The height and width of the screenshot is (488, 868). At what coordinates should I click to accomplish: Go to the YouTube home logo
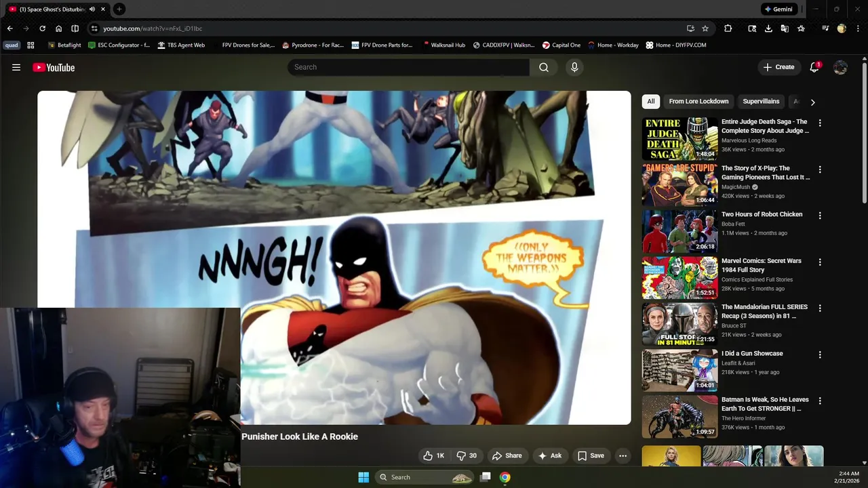54,67
